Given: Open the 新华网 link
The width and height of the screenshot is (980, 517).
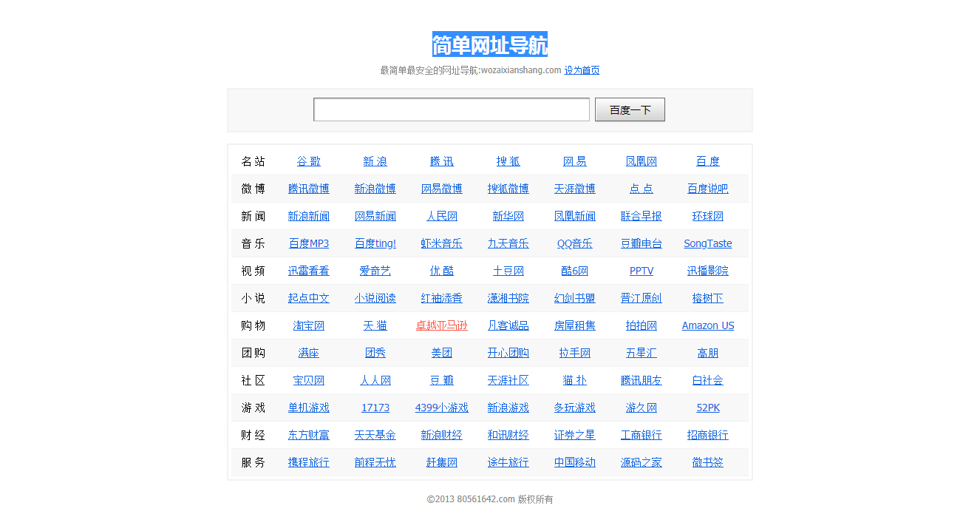Looking at the screenshot, I should point(508,216).
